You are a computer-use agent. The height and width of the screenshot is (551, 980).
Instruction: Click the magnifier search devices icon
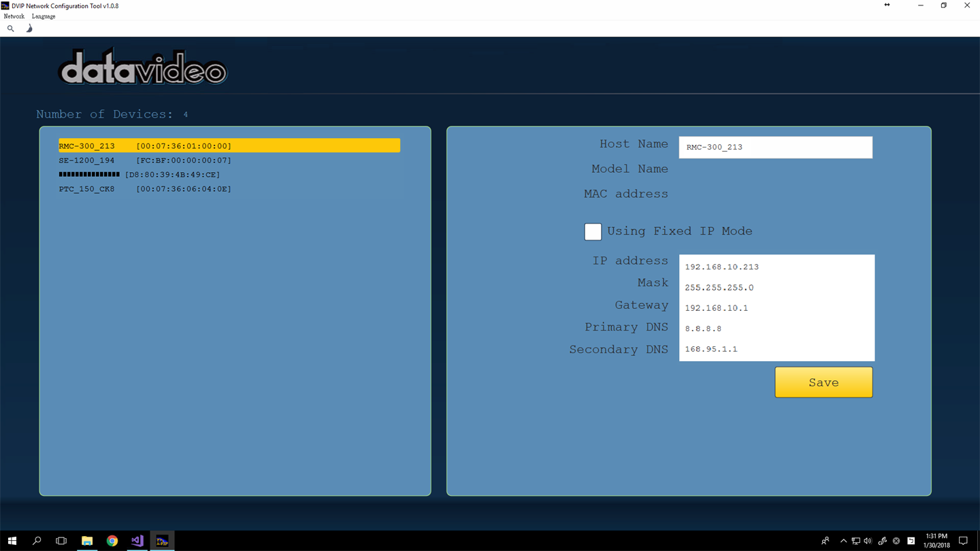pyautogui.click(x=10, y=29)
